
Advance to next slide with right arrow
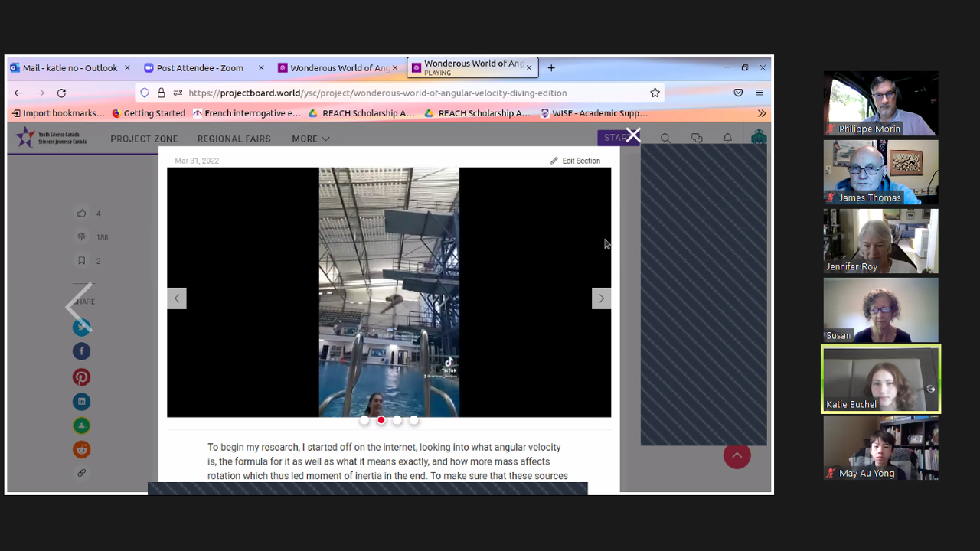(x=601, y=298)
